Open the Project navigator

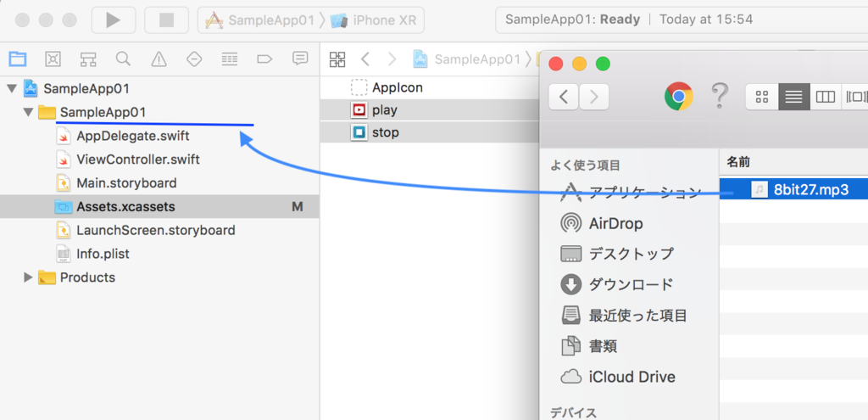18,59
